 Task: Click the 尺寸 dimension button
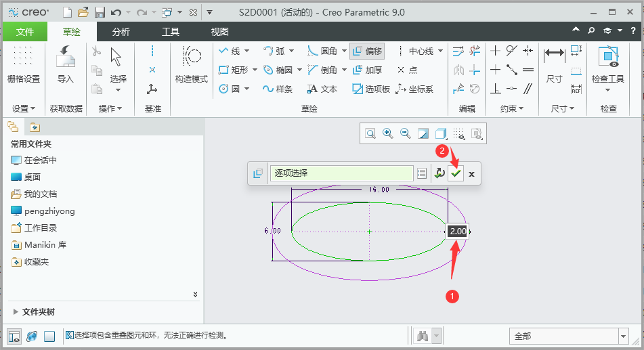click(x=554, y=64)
